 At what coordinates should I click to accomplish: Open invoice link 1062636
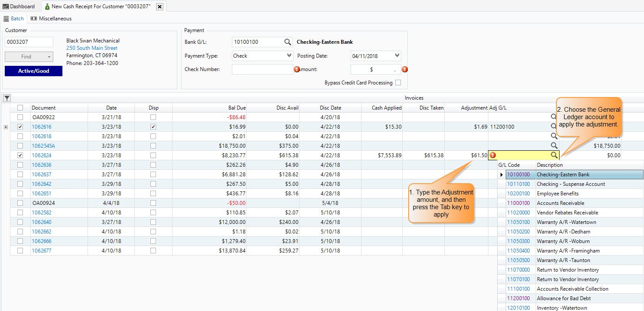pos(41,165)
